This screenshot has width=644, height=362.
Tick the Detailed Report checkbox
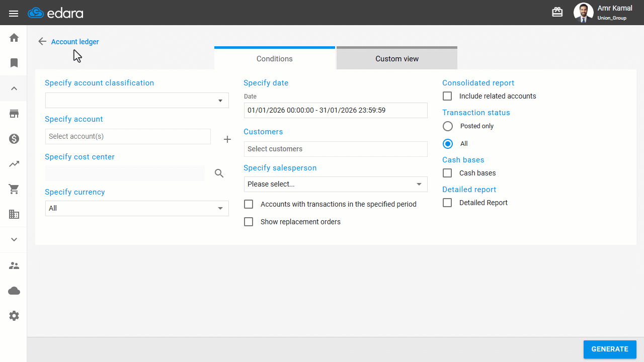pos(447,203)
